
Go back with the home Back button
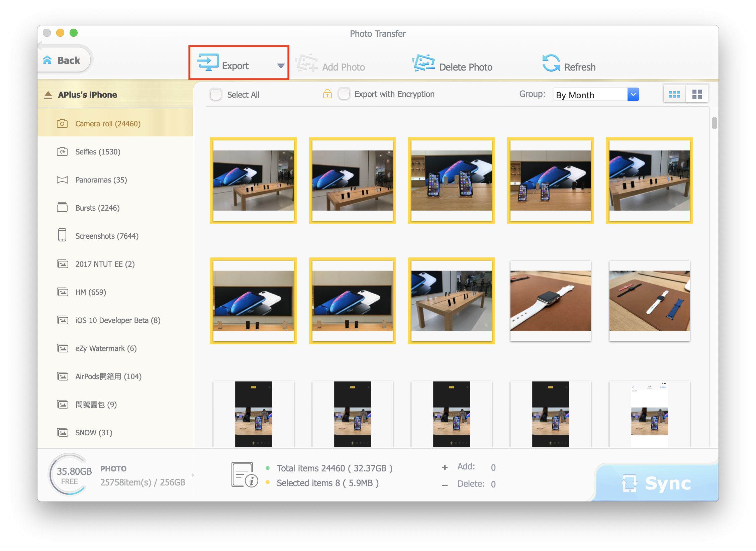coord(64,60)
